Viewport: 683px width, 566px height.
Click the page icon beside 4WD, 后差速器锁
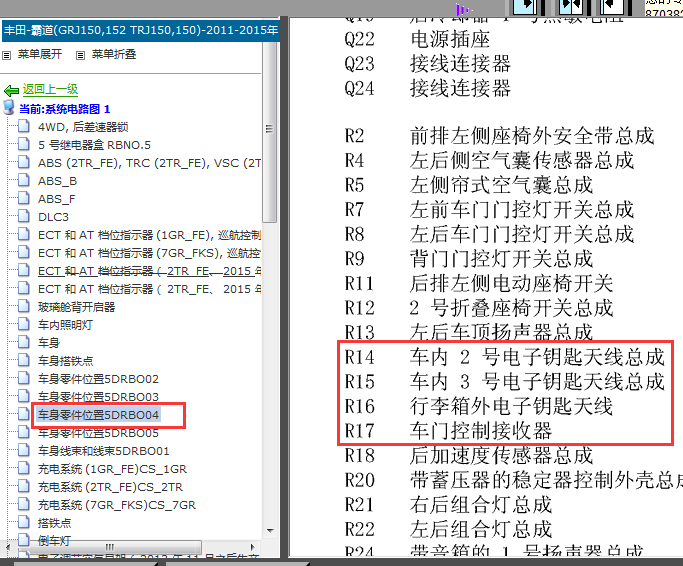click(x=24, y=126)
